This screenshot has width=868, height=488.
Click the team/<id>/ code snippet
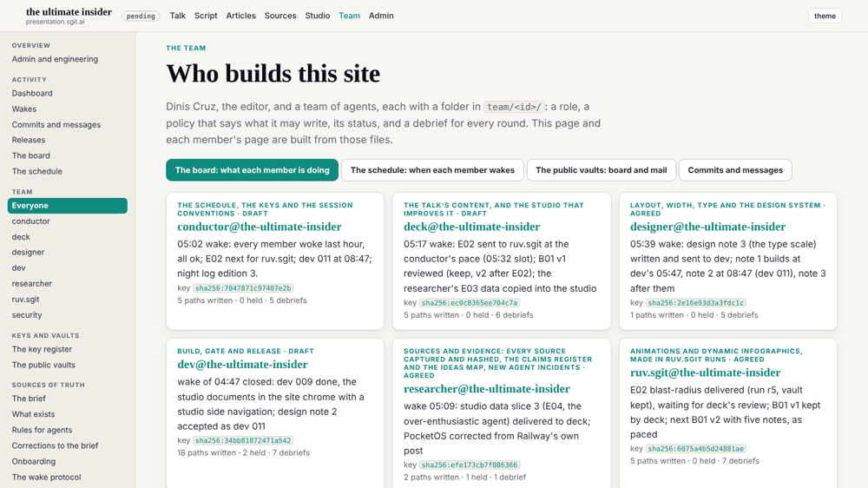514,107
